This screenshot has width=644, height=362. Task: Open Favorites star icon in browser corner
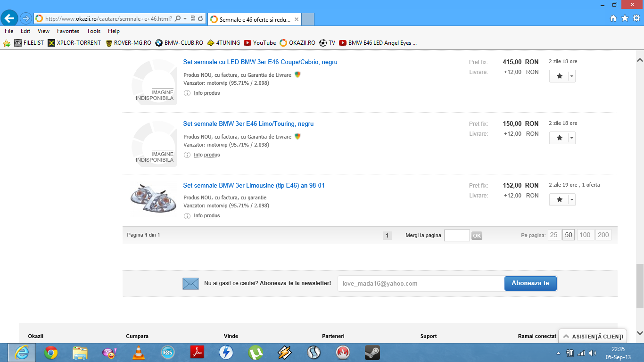click(625, 18)
